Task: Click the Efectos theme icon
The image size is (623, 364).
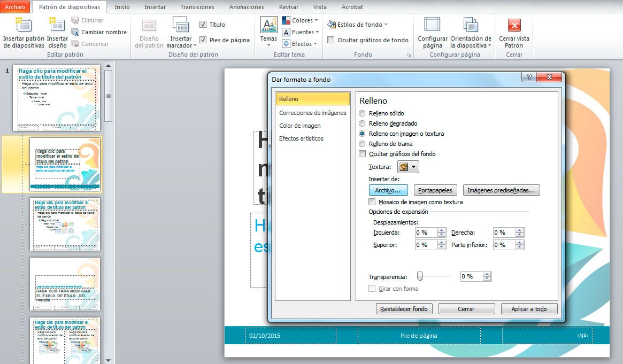Action: [286, 44]
